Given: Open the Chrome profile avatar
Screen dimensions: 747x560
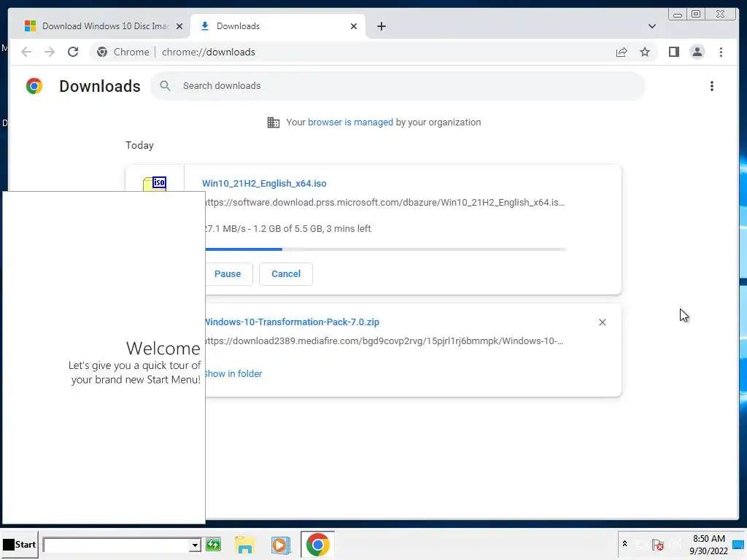Looking at the screenshot, I should 697,52.
